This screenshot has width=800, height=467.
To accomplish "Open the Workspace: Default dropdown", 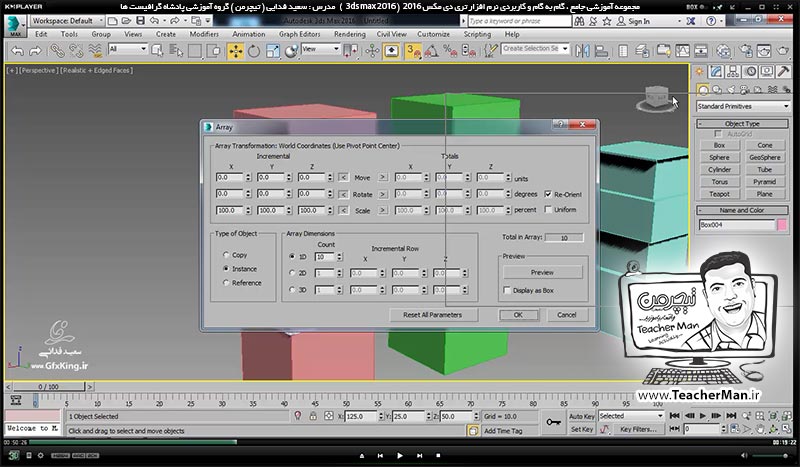I will coord(67,21).
